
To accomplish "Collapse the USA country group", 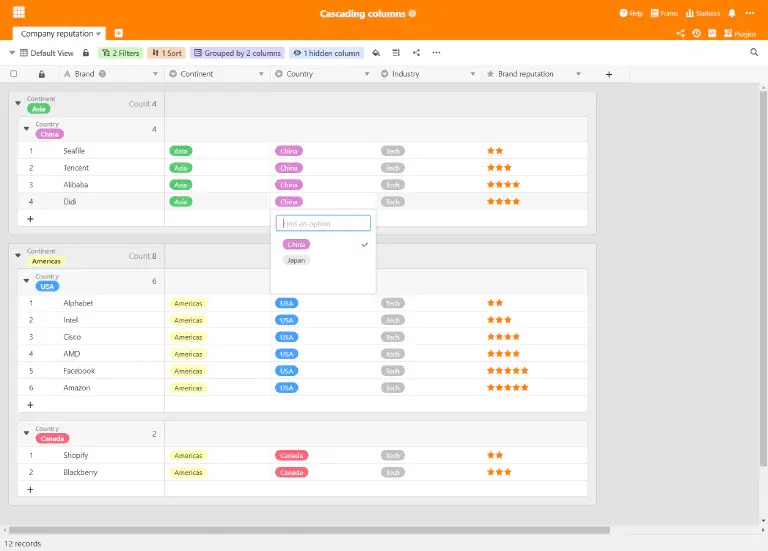I will tap(26, 281).
